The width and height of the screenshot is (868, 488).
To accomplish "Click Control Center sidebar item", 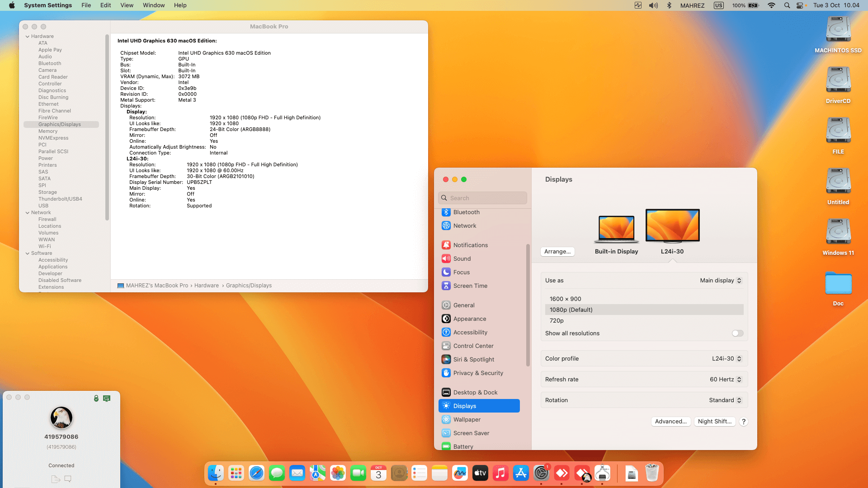I will (x=473, y=346).
